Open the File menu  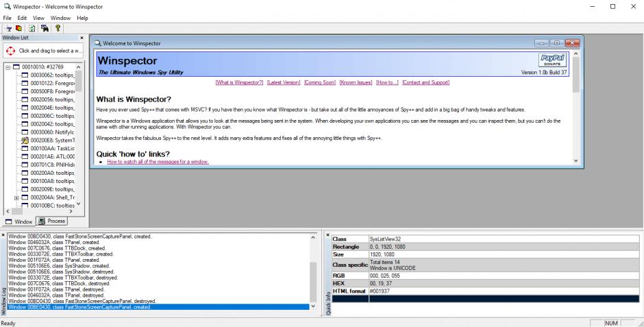click(7, 18)
